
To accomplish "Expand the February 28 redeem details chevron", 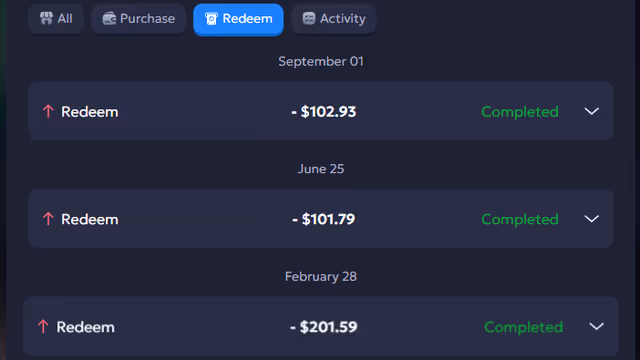I will [596, 327].
